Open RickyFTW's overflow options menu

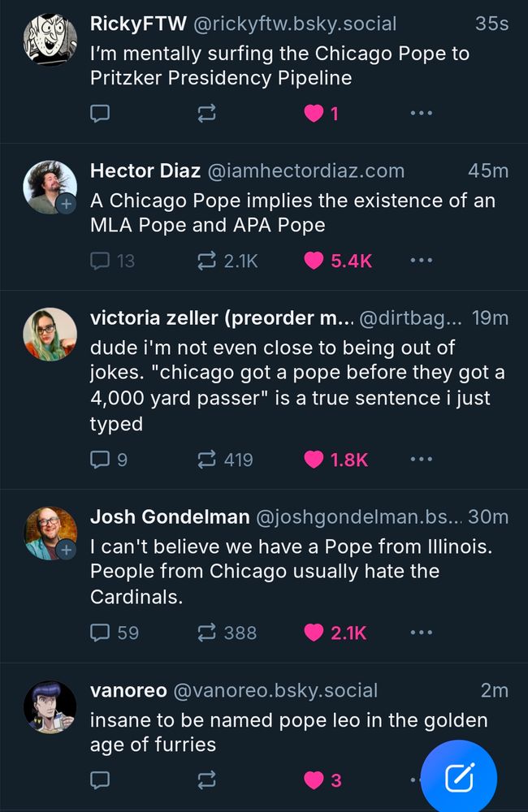coord(422,113)
